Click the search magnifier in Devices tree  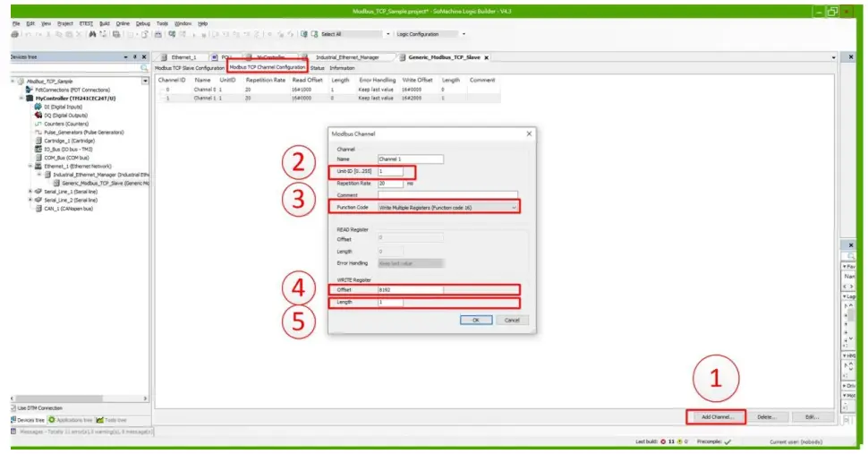[x=144, y=68]
